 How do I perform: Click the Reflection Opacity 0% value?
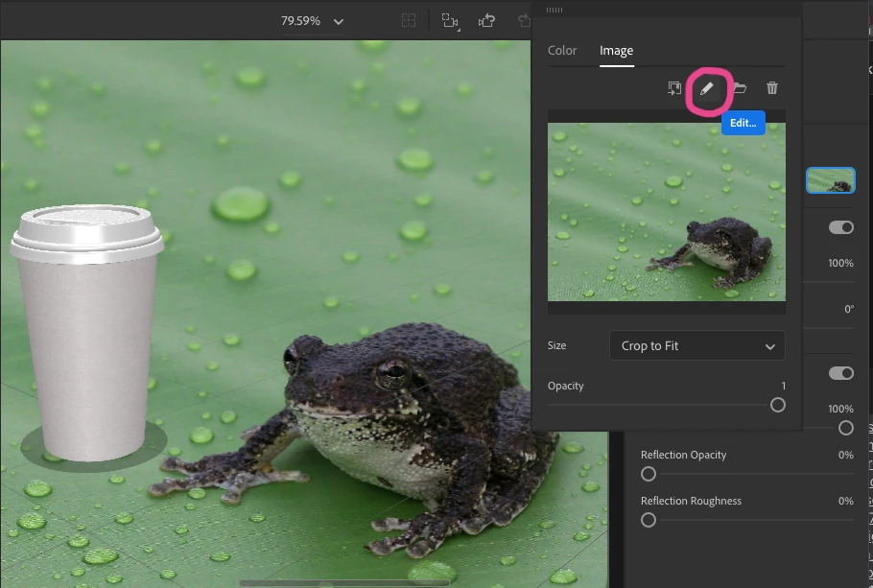846,455
